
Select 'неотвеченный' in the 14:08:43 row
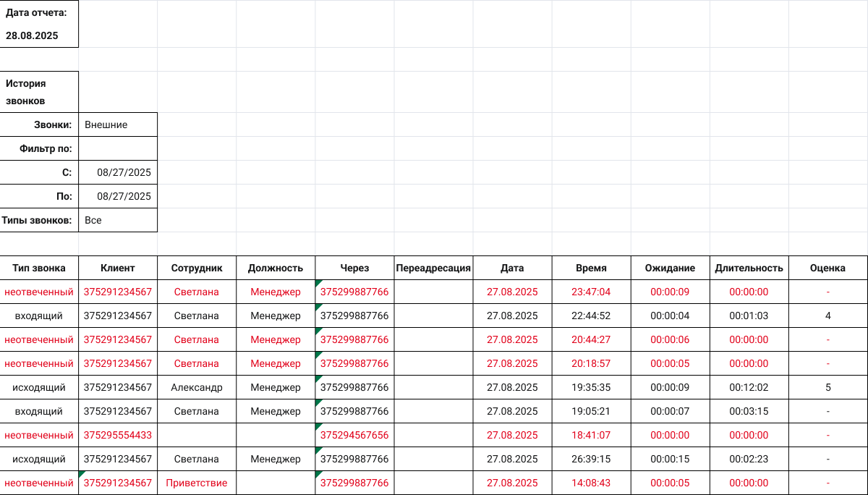39,483
